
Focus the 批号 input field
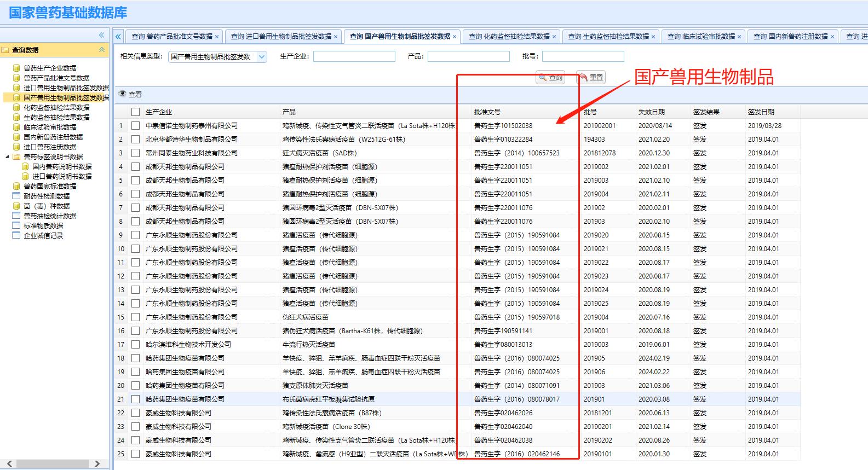583,56
